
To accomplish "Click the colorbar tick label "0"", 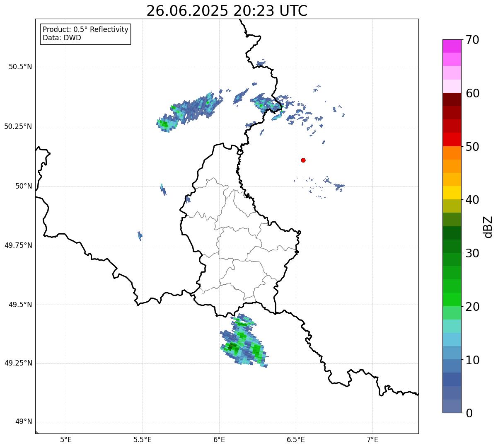I will click(469, 413).
